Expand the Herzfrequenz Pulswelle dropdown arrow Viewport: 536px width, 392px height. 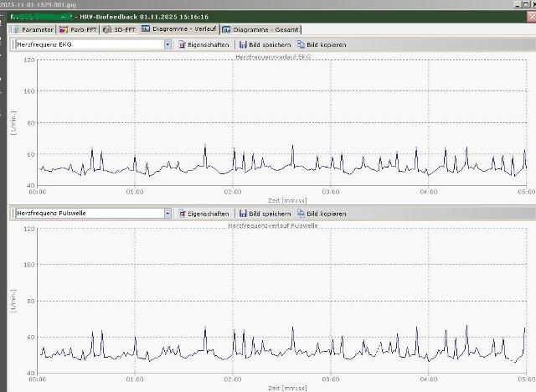pyautogui.click(x=167, y=214)
